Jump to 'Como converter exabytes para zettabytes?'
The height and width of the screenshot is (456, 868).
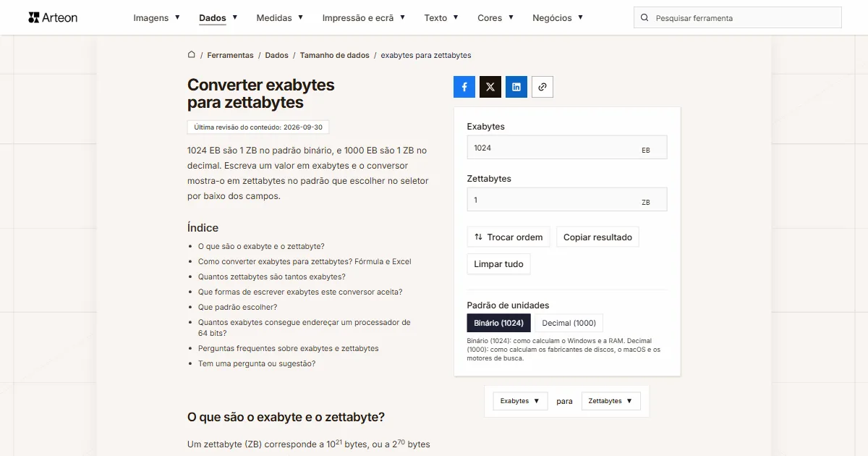pos(305,261)
